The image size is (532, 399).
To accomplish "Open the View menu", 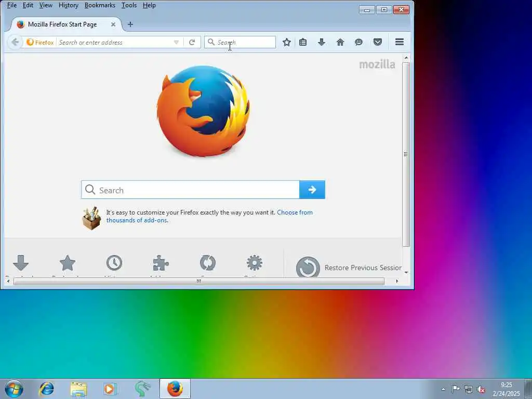I will click(x=46, y=5).
